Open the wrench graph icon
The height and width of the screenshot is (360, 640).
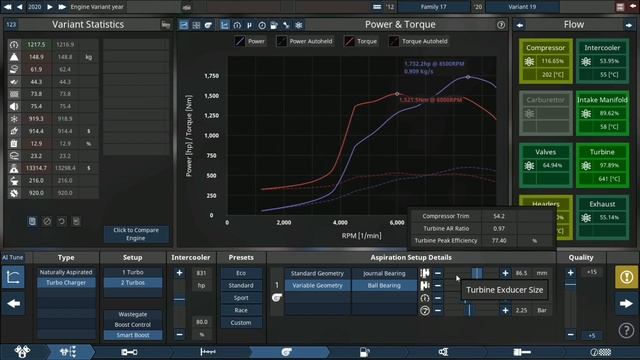click(286, 25)
